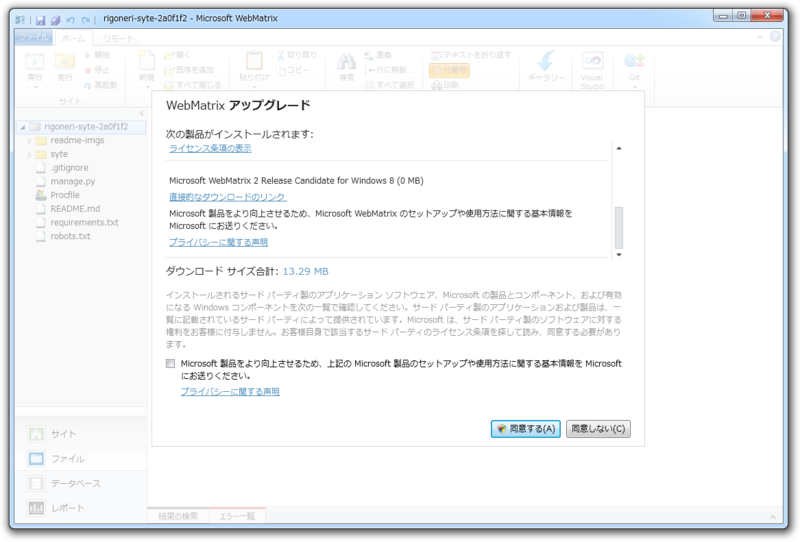Open the 貼り付け dropdown arrow

254,87
